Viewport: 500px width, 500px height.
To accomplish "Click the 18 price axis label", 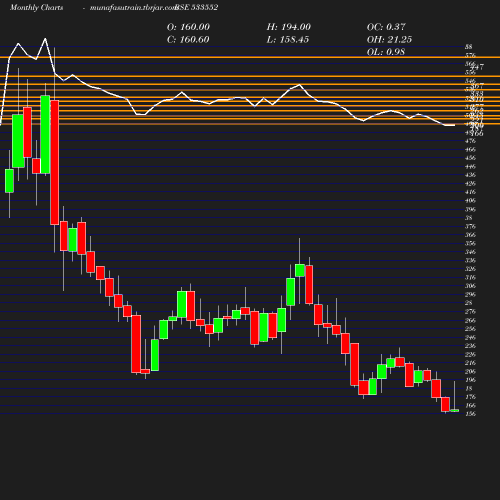I will [x=469, y=388].
